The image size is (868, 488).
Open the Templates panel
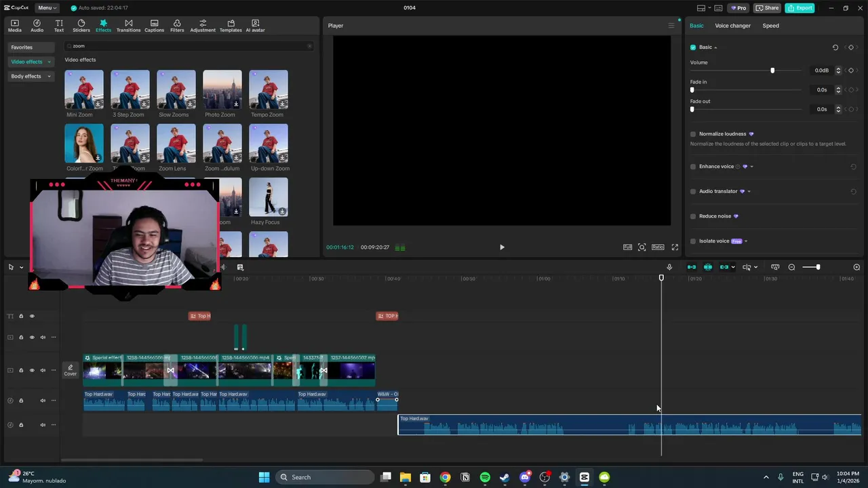[231, 26]
